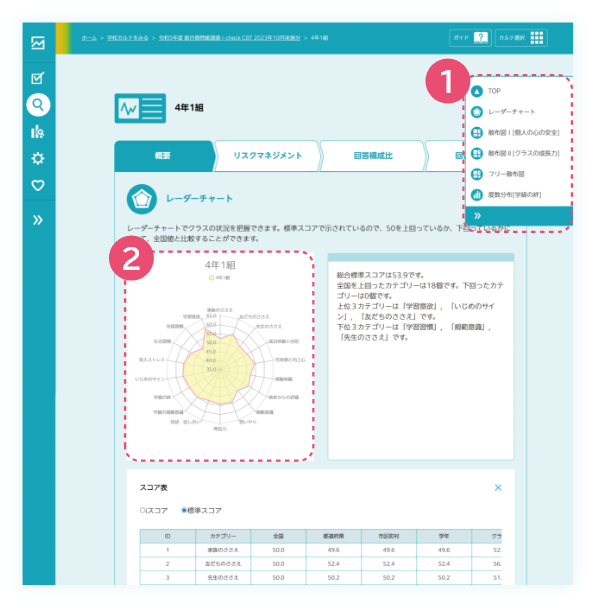Open 学校カルテをみる breadcrumb link
Image resolution: width=596 pixels, height=608 pixels.
click(x=128, y=38)
